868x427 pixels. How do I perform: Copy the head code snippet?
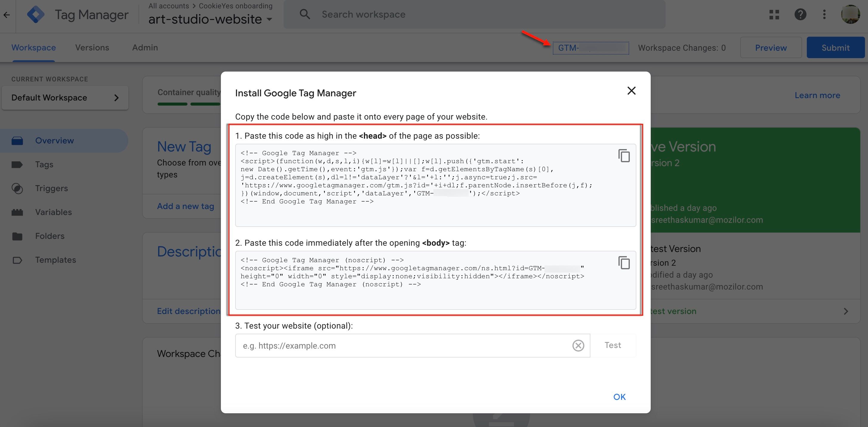624,155
